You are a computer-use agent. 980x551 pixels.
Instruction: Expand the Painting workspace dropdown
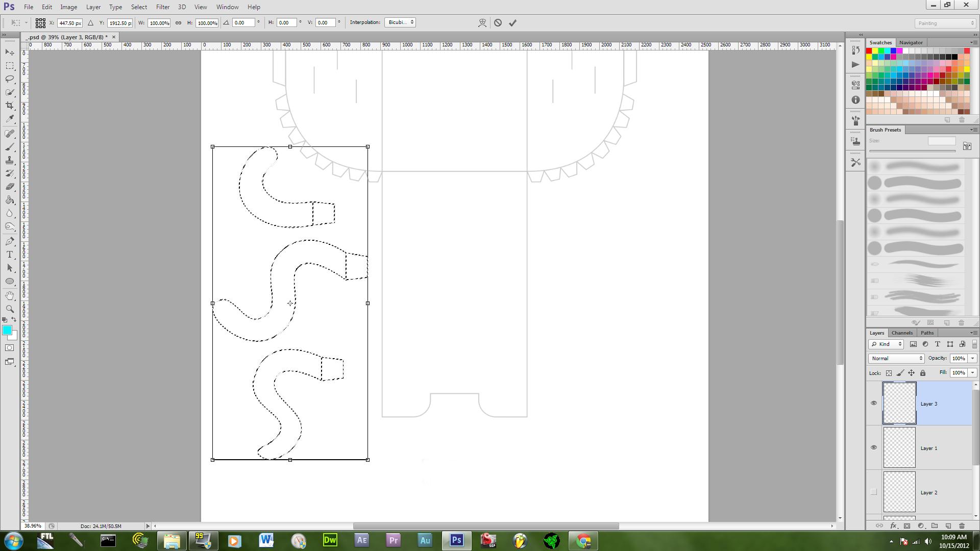(945, 23)
